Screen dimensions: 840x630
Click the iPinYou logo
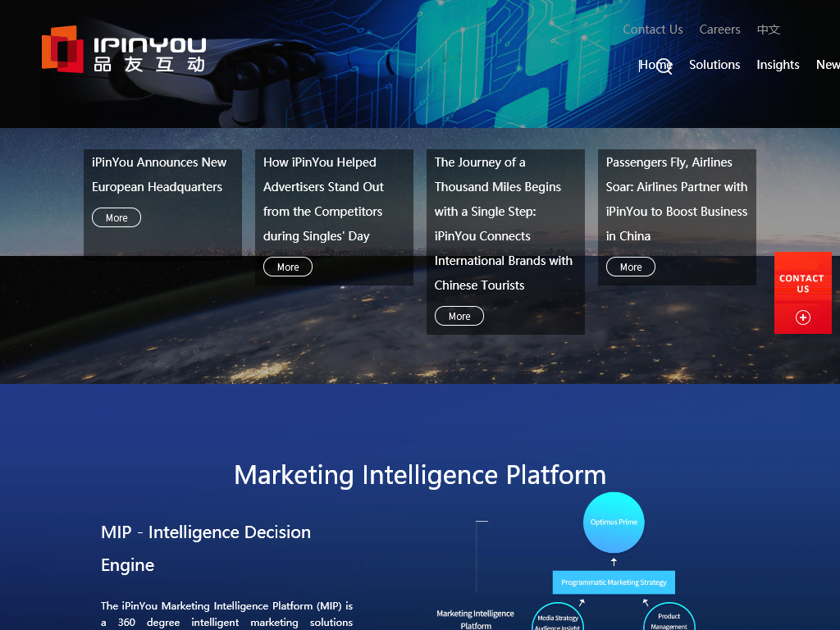click(123, 49)
